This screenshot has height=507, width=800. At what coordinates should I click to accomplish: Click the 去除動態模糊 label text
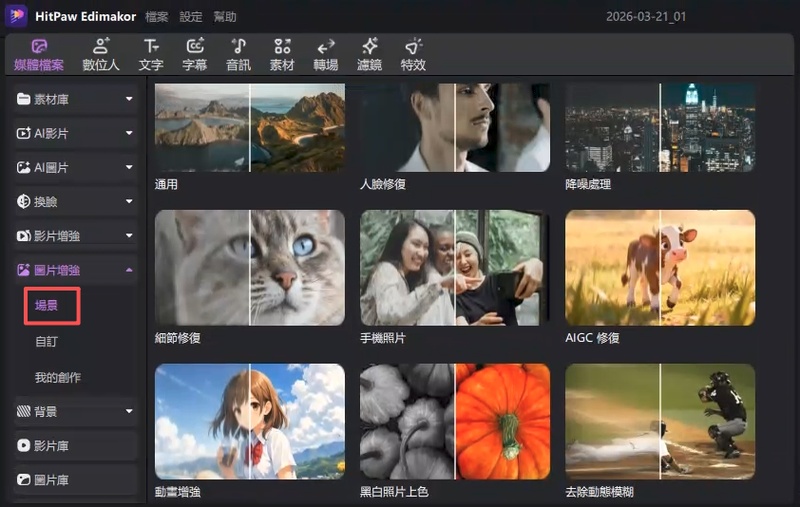tap(599, 492)
